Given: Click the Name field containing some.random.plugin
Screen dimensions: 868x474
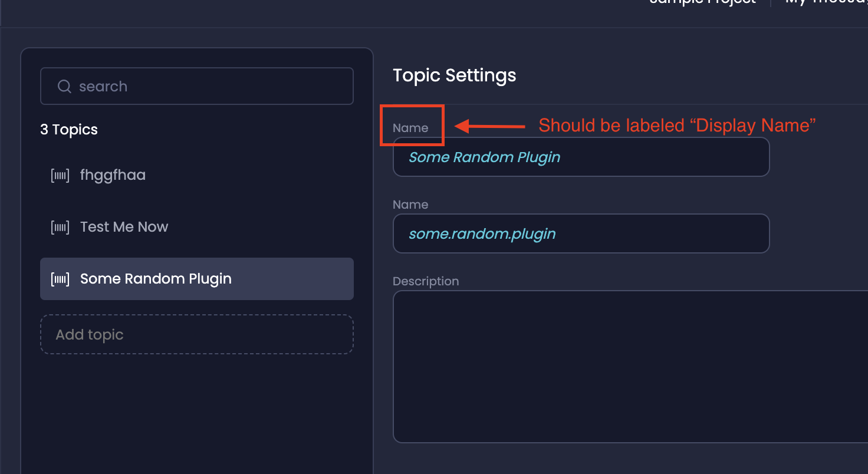Looking at the screenshot, I should [581, 233].
